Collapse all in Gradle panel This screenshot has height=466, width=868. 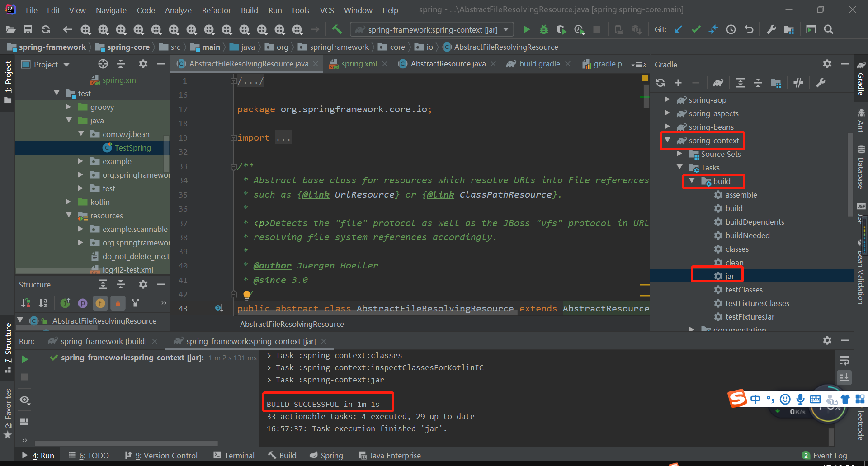point(758,83)
